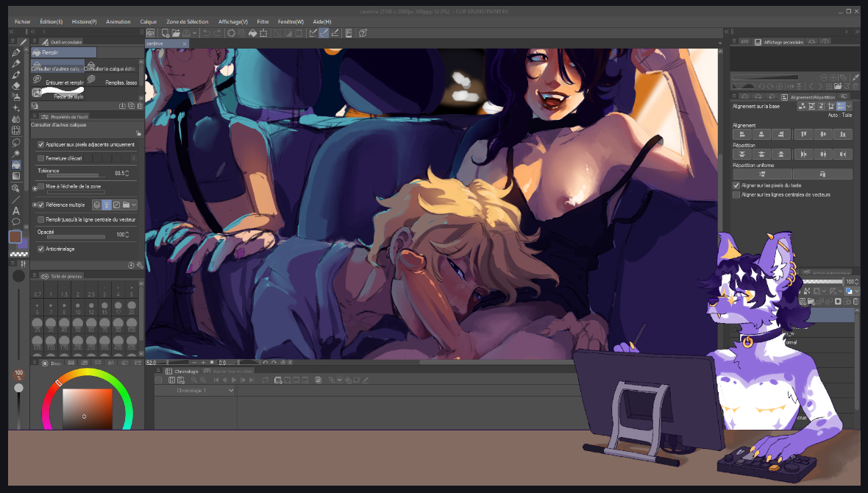Toggle 'Appliquer aux pixels adjacents uniquement' checkbox
This screenshot has height=493, width=868.
(41, 145)
